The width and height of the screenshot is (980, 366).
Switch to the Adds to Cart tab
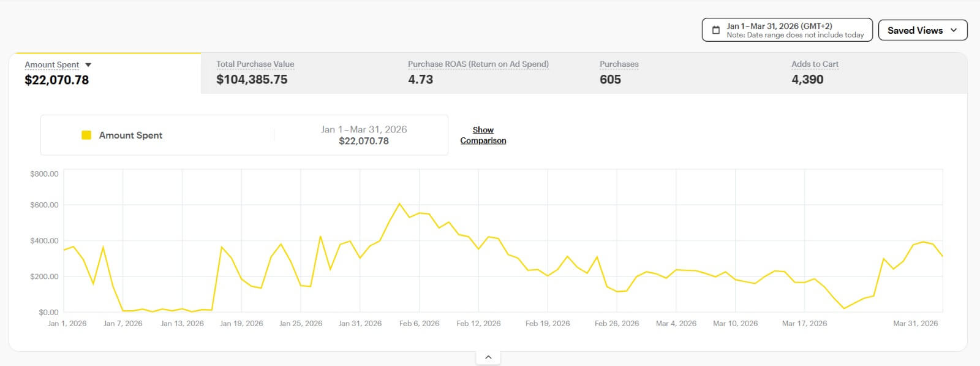[872, 73]
